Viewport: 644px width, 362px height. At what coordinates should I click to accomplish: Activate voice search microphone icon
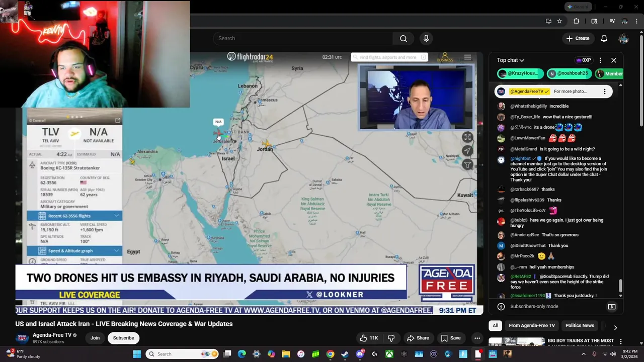click(x=426, y=38)
